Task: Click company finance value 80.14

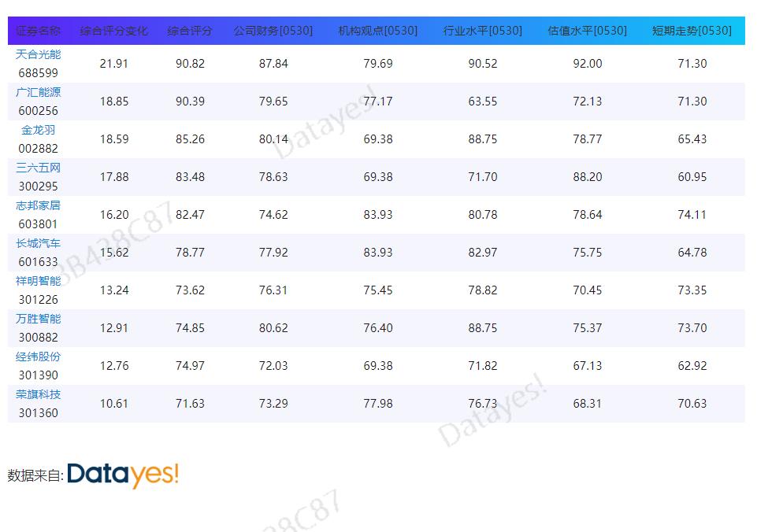Action: tap(273, 139)
